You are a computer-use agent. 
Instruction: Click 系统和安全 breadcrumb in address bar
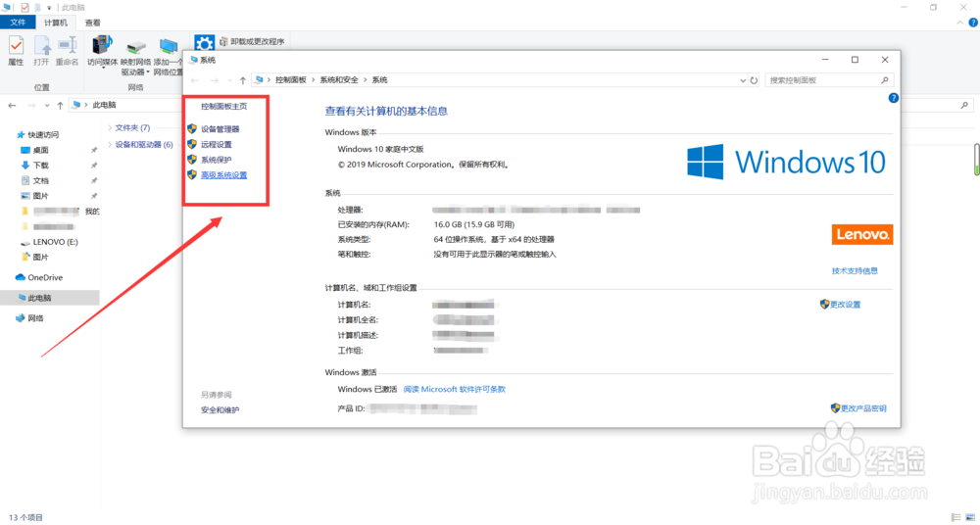click(339, 80)
